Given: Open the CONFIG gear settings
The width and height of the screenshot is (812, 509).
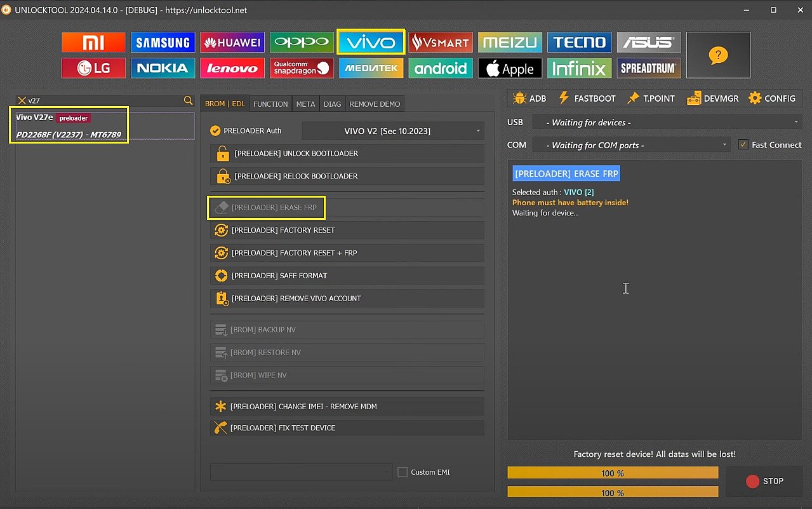Looking at the screenshot, I should pyautogui.click(x=772, y=98).
